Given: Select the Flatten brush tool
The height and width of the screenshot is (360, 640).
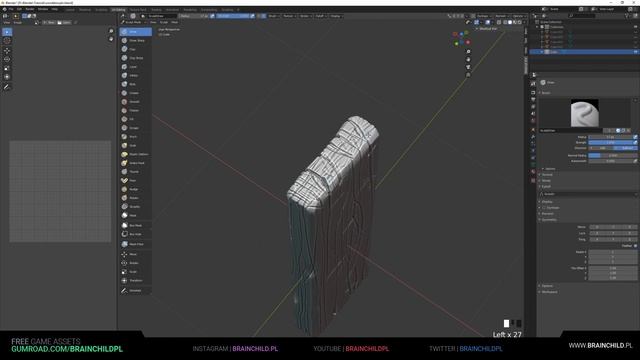Looking at the screenshot, I should tap(136, 111).
